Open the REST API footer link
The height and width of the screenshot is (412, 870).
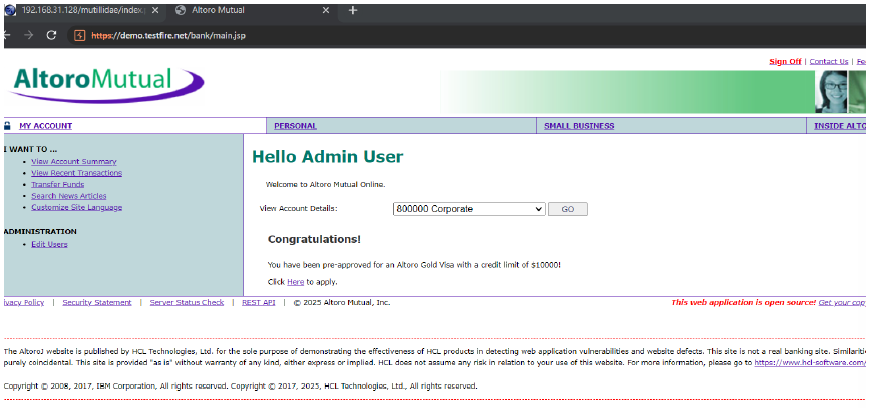click(x=259, y=302)
